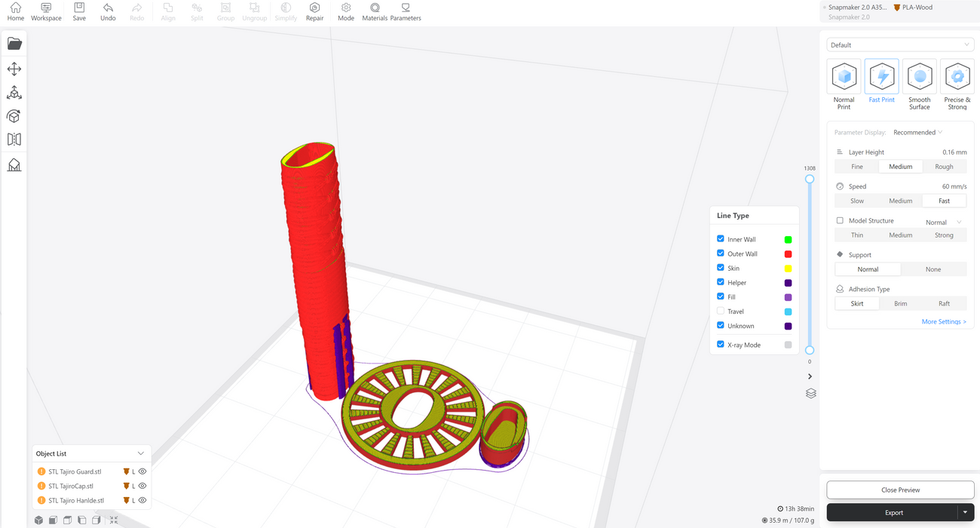The height and width of the screenshot is (528, 980).
Task: Select the Smooth Surface print preset
Action: [x=919, y=84]
